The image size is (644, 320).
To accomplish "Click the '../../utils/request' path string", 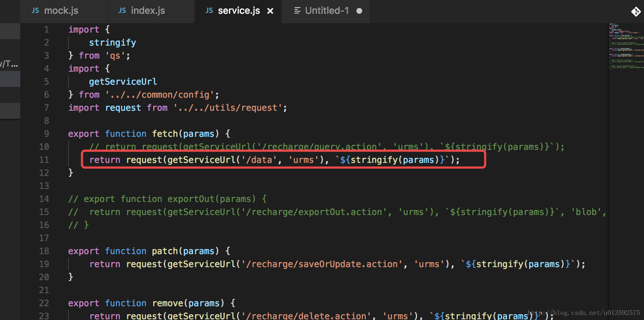I will click(228, 108).
